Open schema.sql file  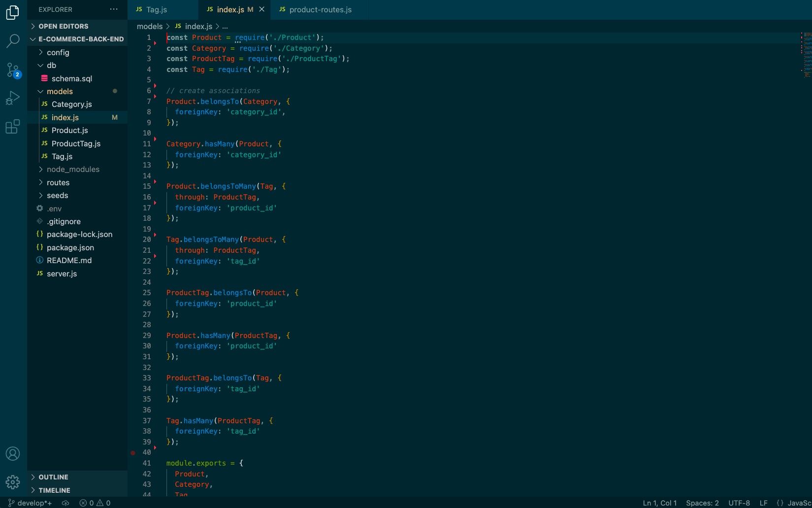coord(77,78)
